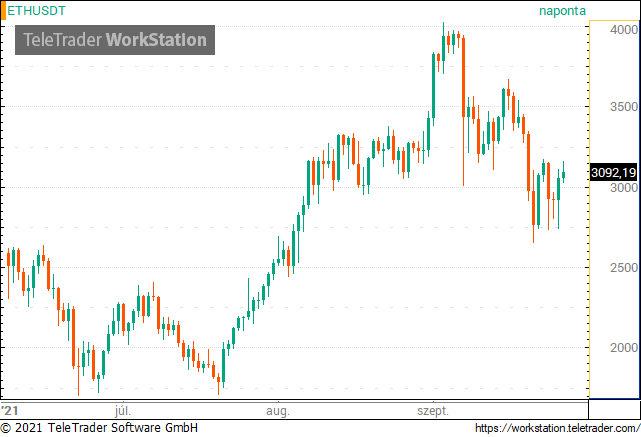The height and width of the screenshot is (437, 641).
Task: Click the 'szept.' date axis label
Action: coord(433,411)
